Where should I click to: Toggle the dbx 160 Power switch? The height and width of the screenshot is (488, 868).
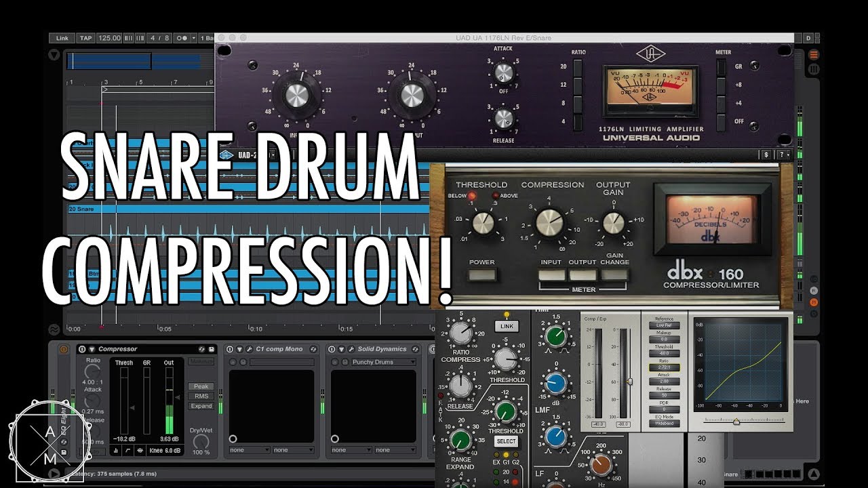(481, 275)
